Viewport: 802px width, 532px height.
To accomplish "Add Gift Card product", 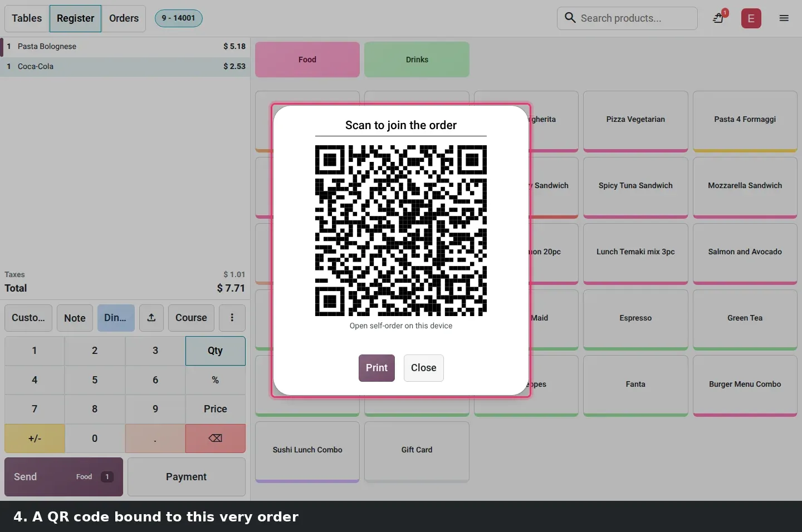I will pyautogui.click(x=417, y=452).
